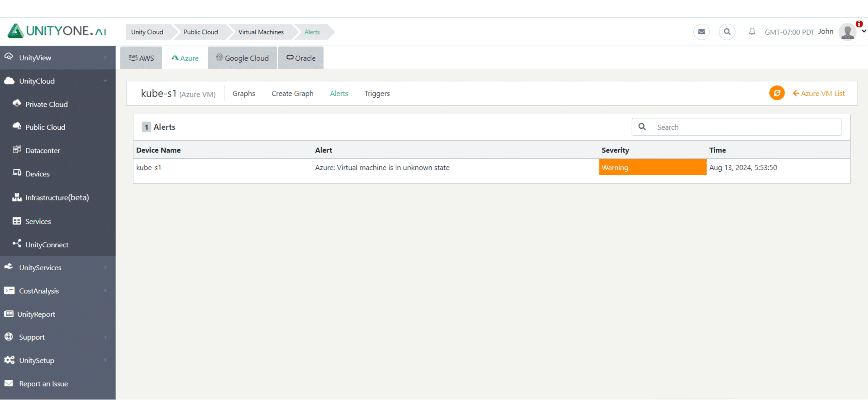Click the Alerts breadcrumb

312,32
